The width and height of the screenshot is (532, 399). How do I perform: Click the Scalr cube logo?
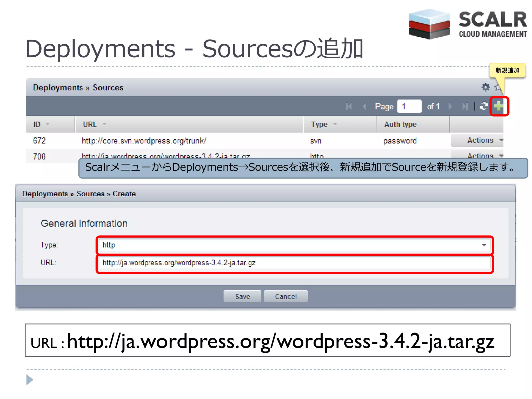[x=429, y=24]
